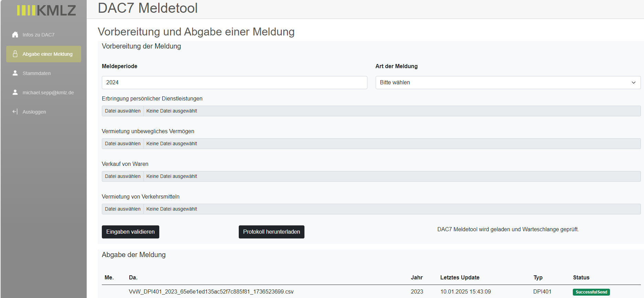Choose Ausloggen in the sidebar
Image resolution: width=644 pixels, height=298 pixels.
coord(44,112)
